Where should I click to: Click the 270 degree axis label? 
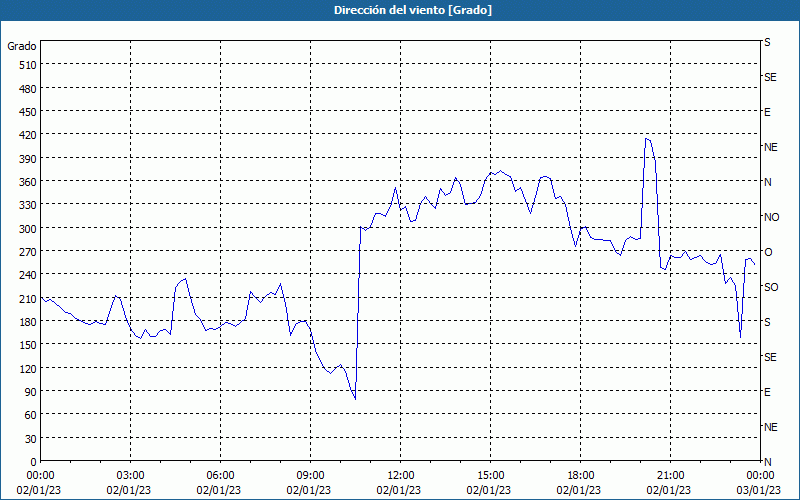tap(28, 252)
